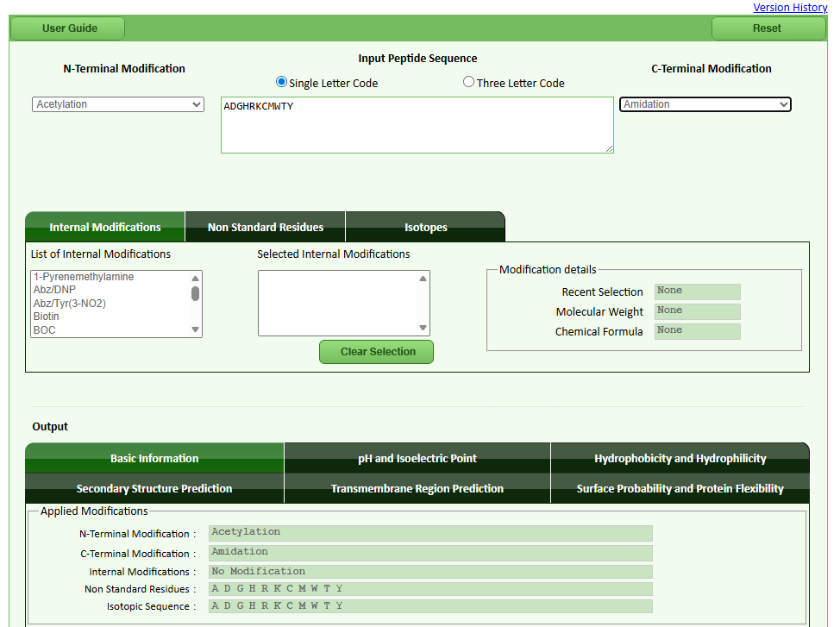The image size is (840, 627).
Task: Open the N-Terminal Modification dropdown
Action: coord(118,104)
